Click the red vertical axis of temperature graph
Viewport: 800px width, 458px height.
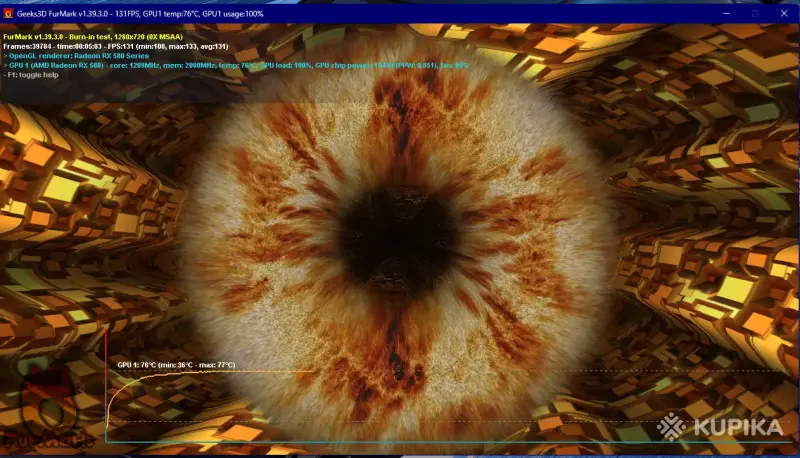(x=106, y=385)
